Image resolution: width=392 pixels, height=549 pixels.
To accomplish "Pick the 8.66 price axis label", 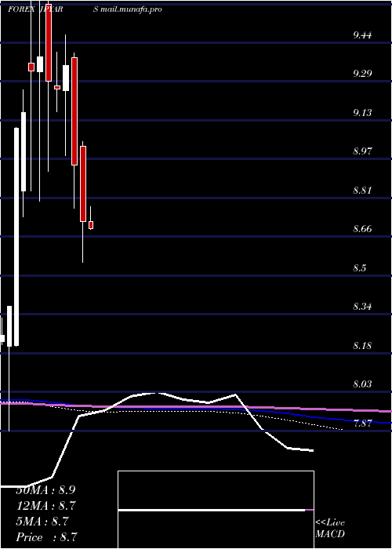I will 362,229.
